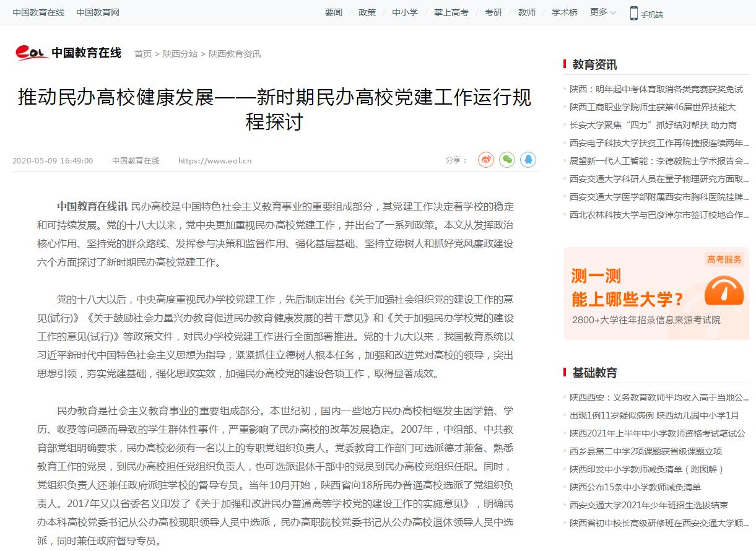Open the 教育资讯 sidebar heading

pos(595,64)
